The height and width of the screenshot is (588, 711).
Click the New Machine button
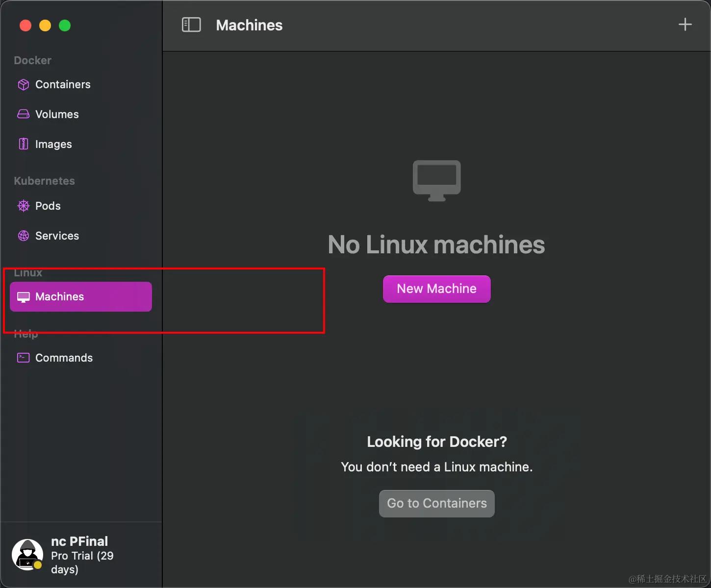(x=436, y=289)
